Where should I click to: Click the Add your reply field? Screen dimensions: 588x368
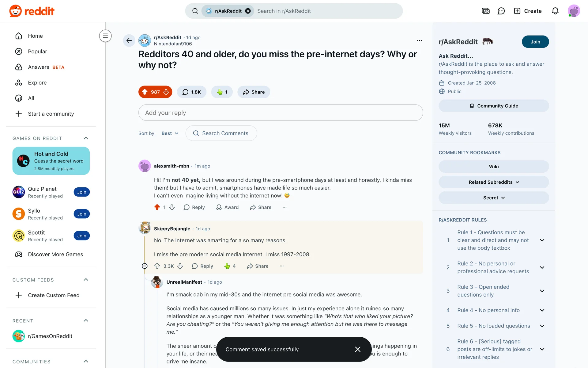click(281, 113)
